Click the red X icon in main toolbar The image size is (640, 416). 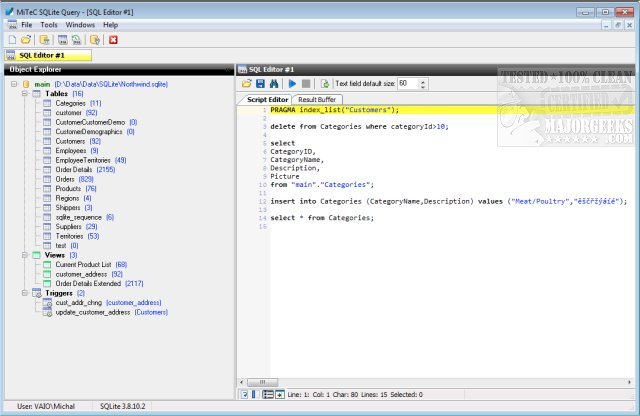[113, 40]
